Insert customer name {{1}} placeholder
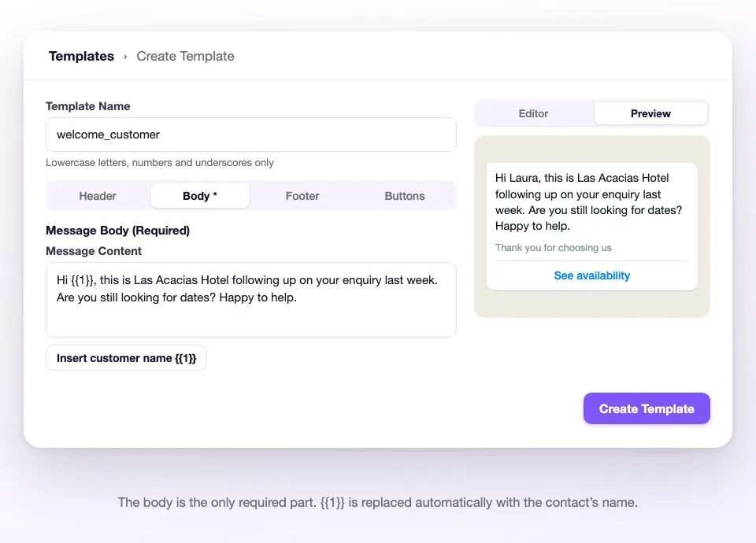Image resolution: width=756 pixels, height=543 pixels. pyautogui.click(x=126, y=358)
